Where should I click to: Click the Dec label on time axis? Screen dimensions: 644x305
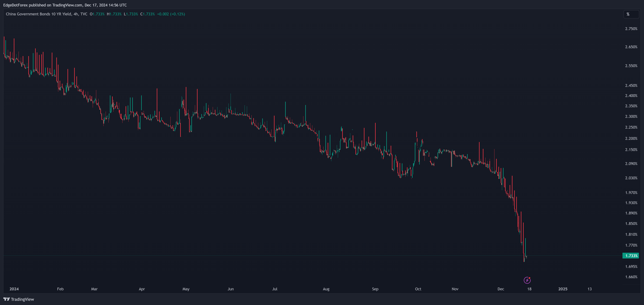click(x=501, y=289)
